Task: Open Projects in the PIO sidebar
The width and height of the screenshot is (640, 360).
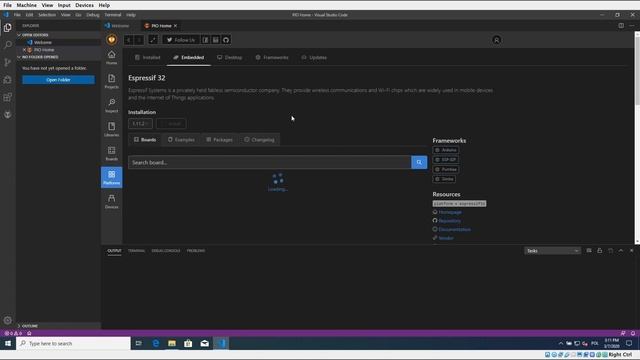Action: click(111, 81)
